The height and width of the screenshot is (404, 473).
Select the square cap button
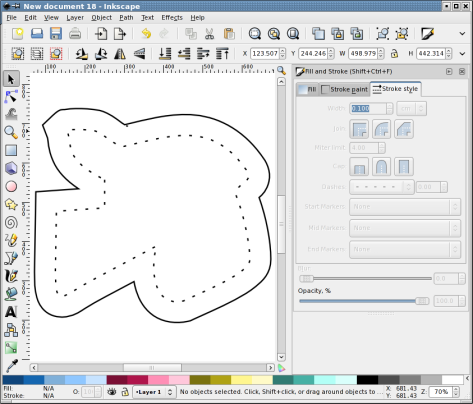coord(404,166)
